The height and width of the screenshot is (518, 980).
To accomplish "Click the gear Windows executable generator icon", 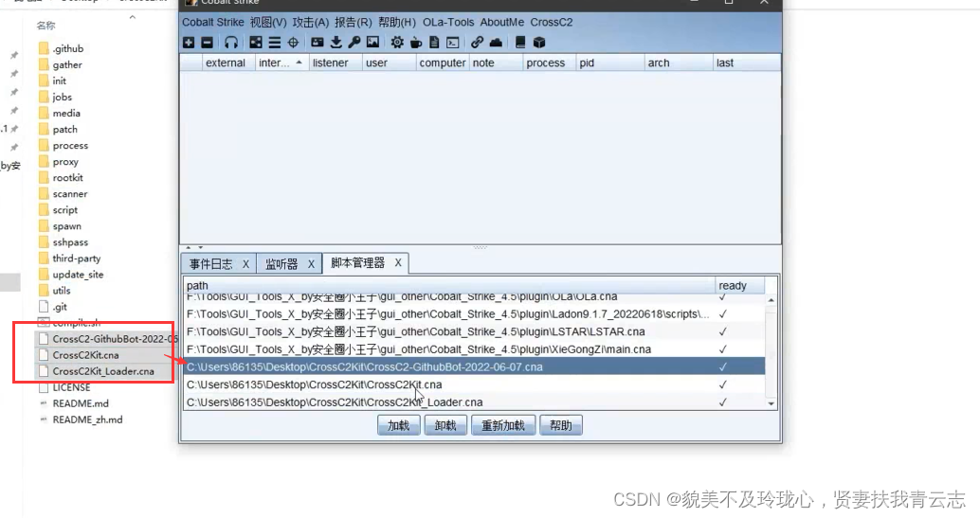I will pos(397,43).
